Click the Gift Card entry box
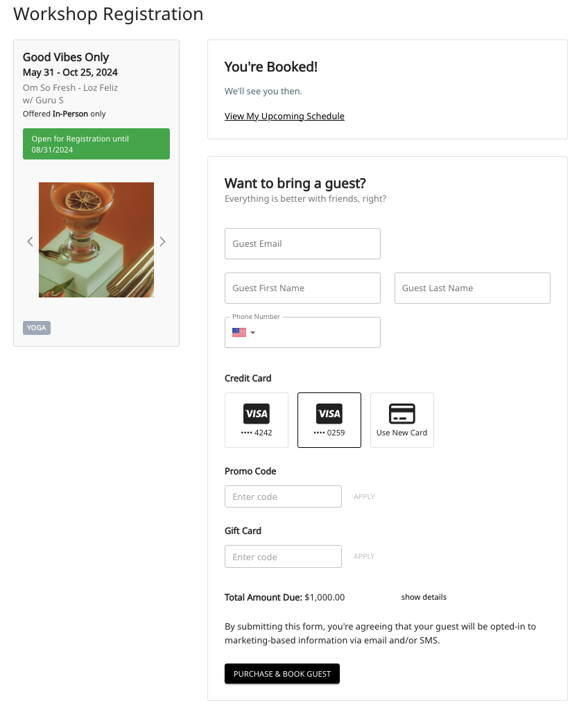588x728 pixels. coord(283,557)
